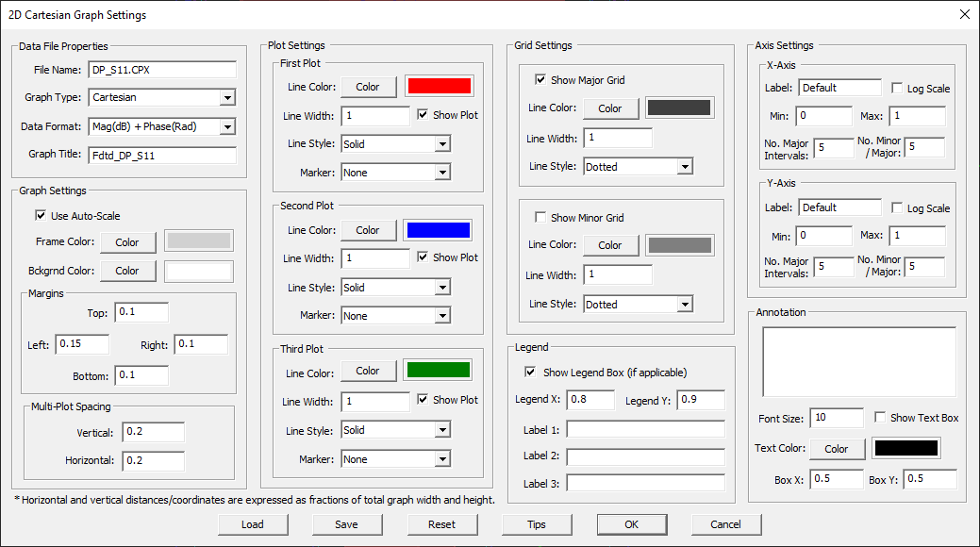The height and width of the screenshot is (547, 980).
Task: Click Reset to restore defaults
Action: point(441,524)
